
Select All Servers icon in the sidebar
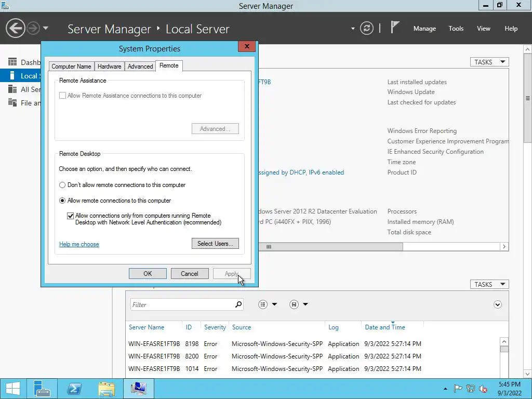12,89
